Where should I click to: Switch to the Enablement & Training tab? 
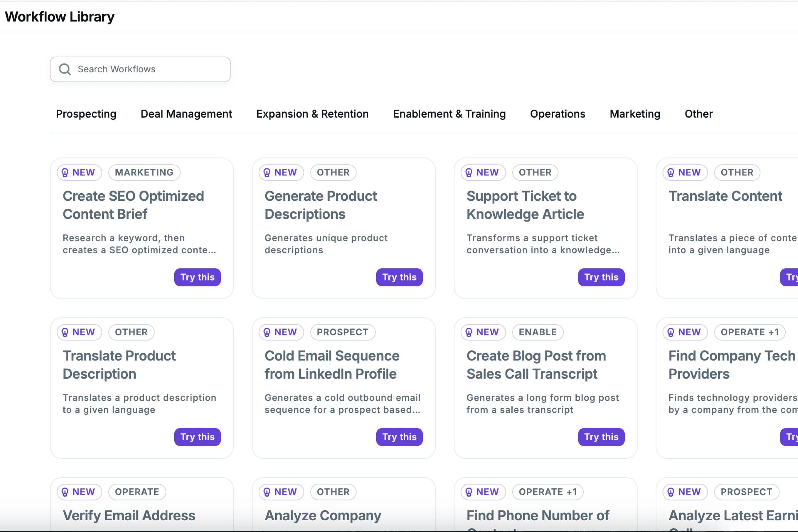click(449, 114)
